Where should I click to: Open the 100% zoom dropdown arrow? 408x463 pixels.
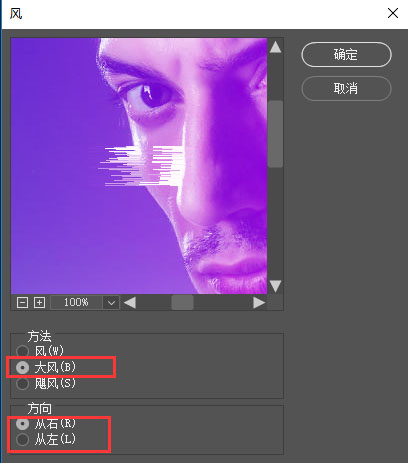tap(111, 303)
